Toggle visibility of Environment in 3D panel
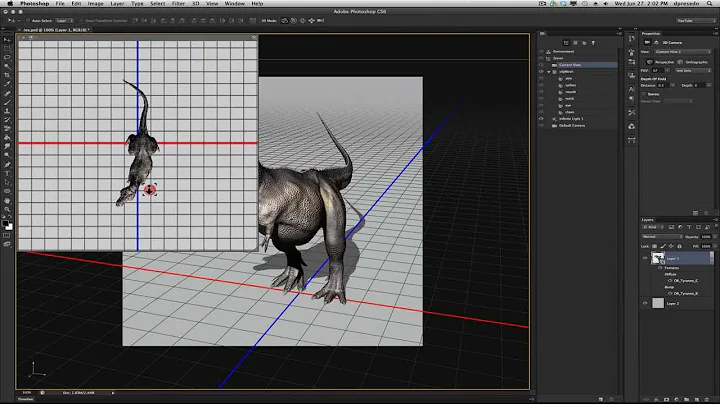Image resolution: width=720 pixels, height=404 pixels. point(541,51)
